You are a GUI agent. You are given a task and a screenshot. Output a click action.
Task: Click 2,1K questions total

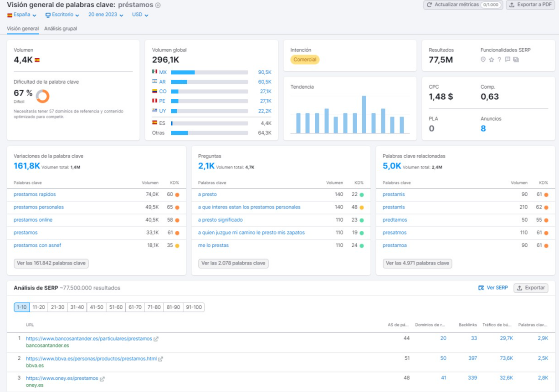tap(206, 166)
